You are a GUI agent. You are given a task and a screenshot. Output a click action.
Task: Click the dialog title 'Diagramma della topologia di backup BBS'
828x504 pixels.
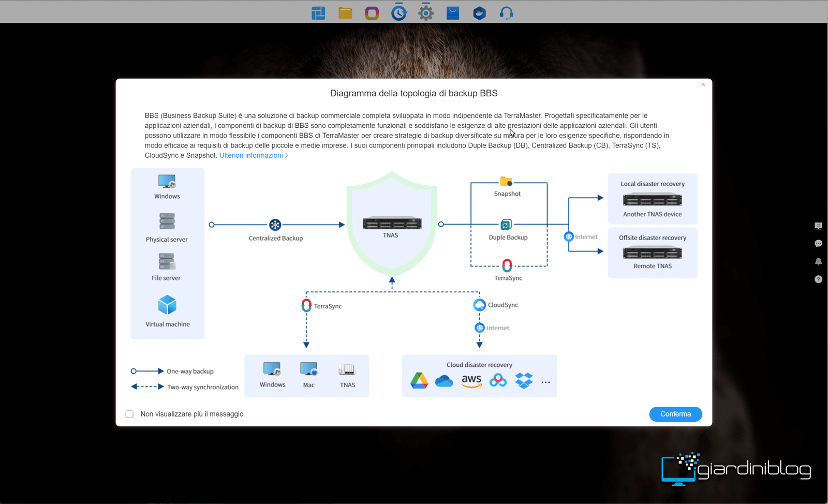414,93
